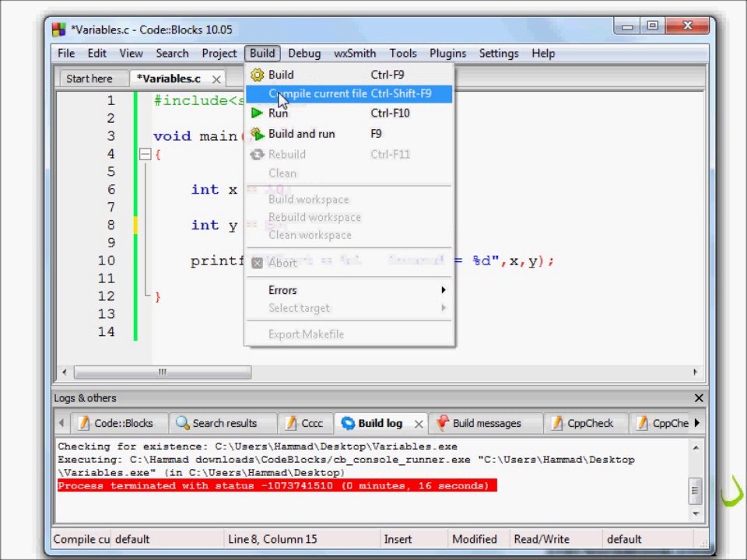Maximize the Code::Blocks window

pos(653,26)
